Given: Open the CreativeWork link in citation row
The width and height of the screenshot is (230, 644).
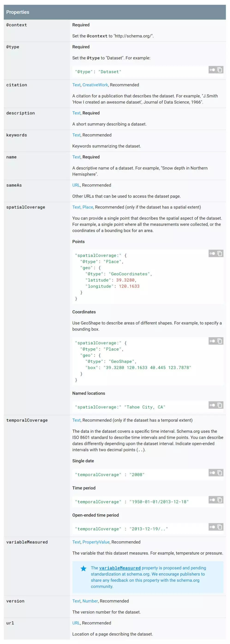Looking at the screenshot, I should coord(95,85).
